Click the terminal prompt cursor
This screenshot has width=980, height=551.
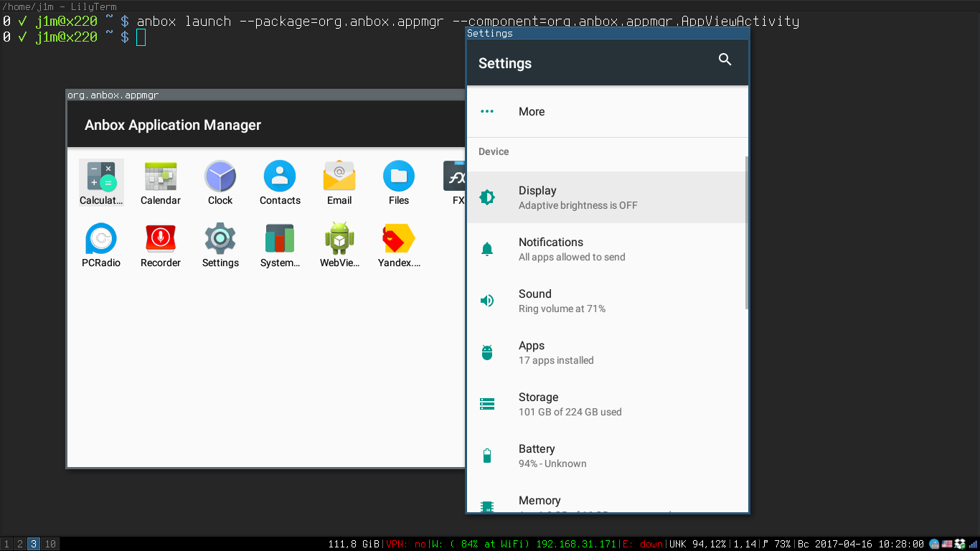(x=141, y=37)
